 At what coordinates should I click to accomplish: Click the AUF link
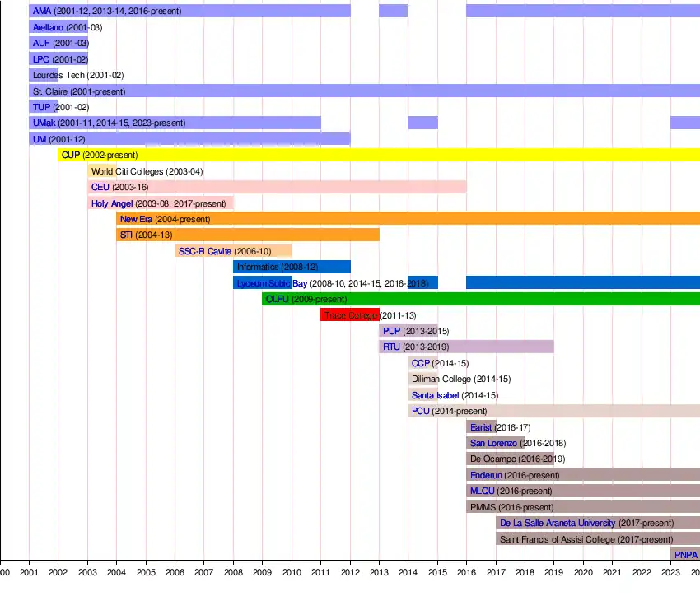point(41,43)
